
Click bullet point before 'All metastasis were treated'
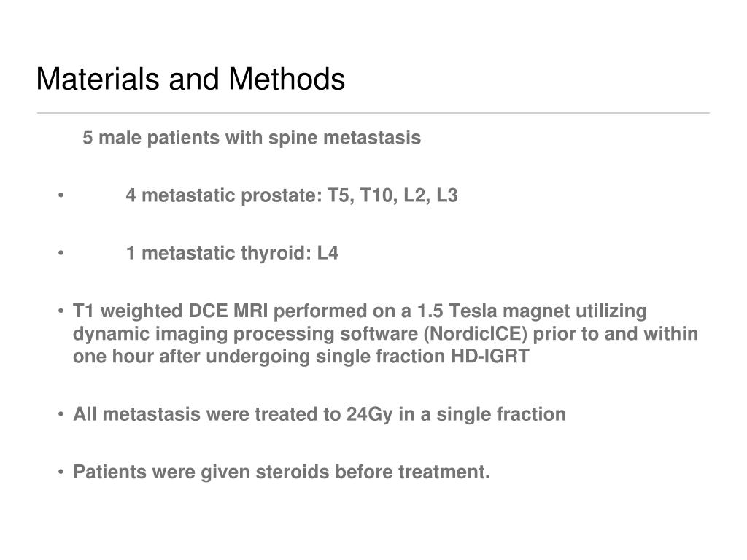click(61, 414)
